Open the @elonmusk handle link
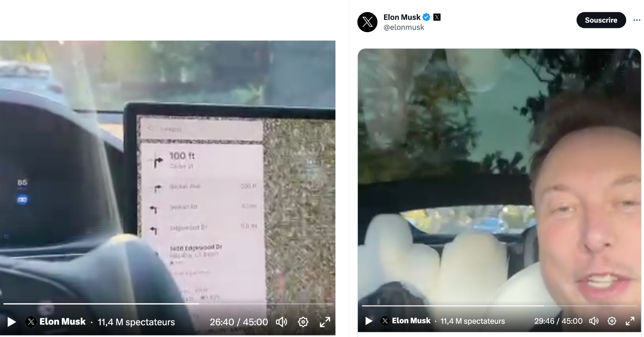 (404, 27)
